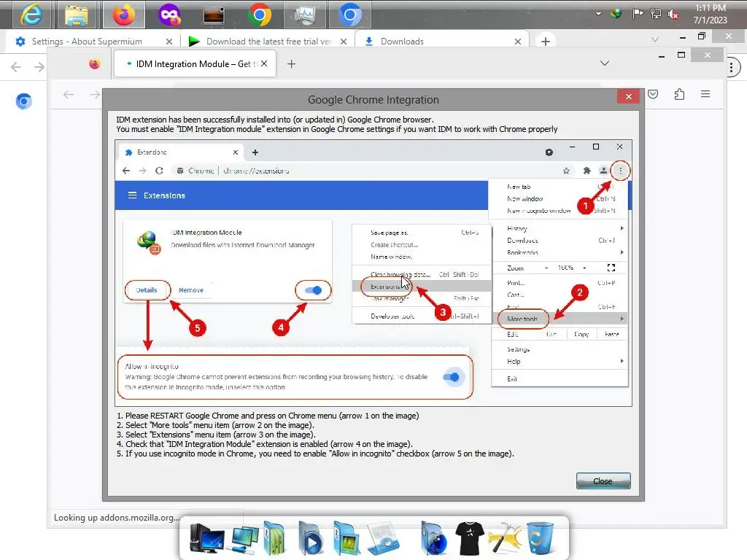Switch to Supermium blue taskbar icon
Image resolution: width=747 pixels, height=560 pixels.
[x=349, y=15]
